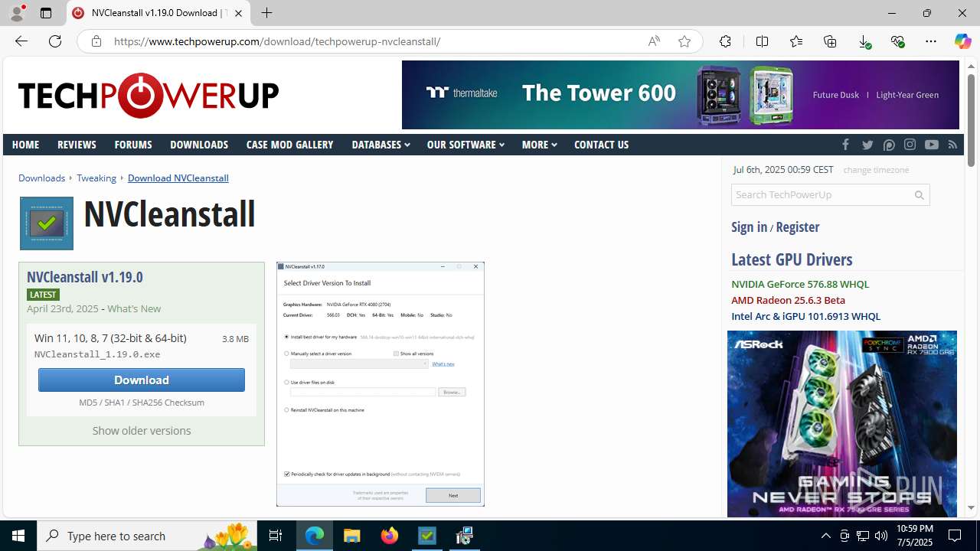Open Read aloud icon in address bar
The width and height of the screenshot is (980, 551).
(654, 41)
